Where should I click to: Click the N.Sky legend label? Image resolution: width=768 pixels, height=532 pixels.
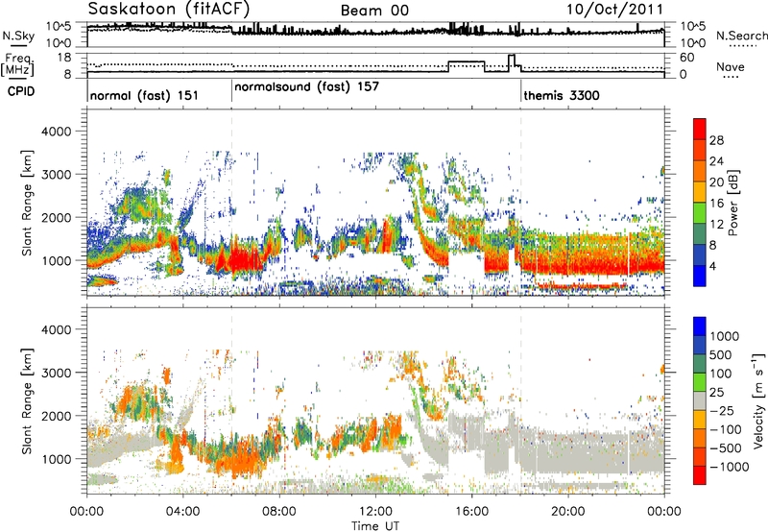[18, 36]
